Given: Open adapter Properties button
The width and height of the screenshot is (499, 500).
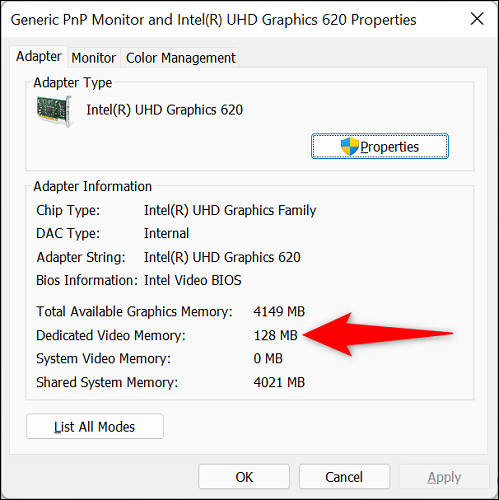Looking at the screenshot, I should coord(380,147).
